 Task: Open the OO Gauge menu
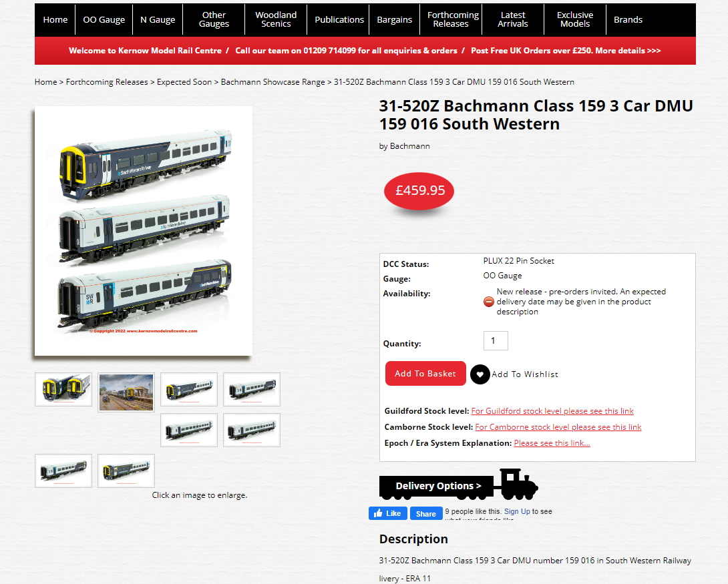coord(104,19)
